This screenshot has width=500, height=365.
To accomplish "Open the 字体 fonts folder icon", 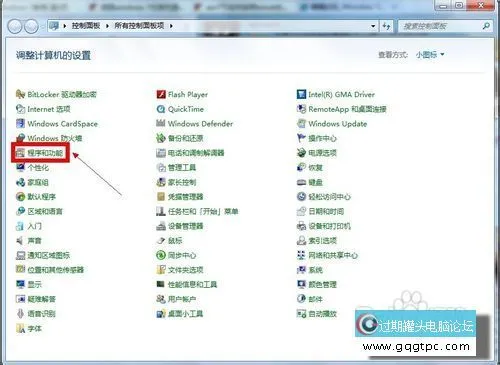I will (x=20, y=328).
